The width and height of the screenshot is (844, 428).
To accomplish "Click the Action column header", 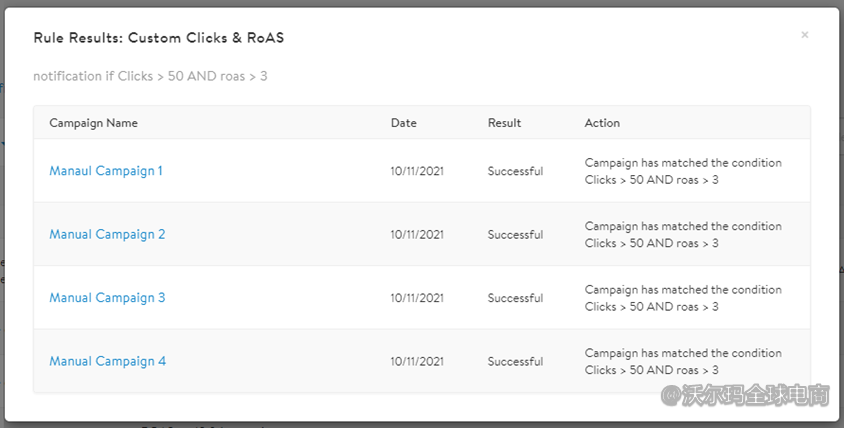I will tap(602, 123).
